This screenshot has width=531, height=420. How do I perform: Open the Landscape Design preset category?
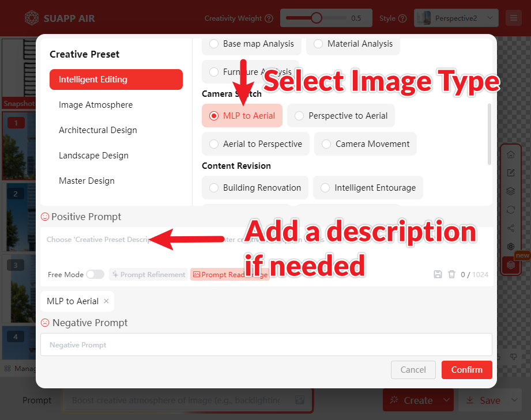(93, 156)
